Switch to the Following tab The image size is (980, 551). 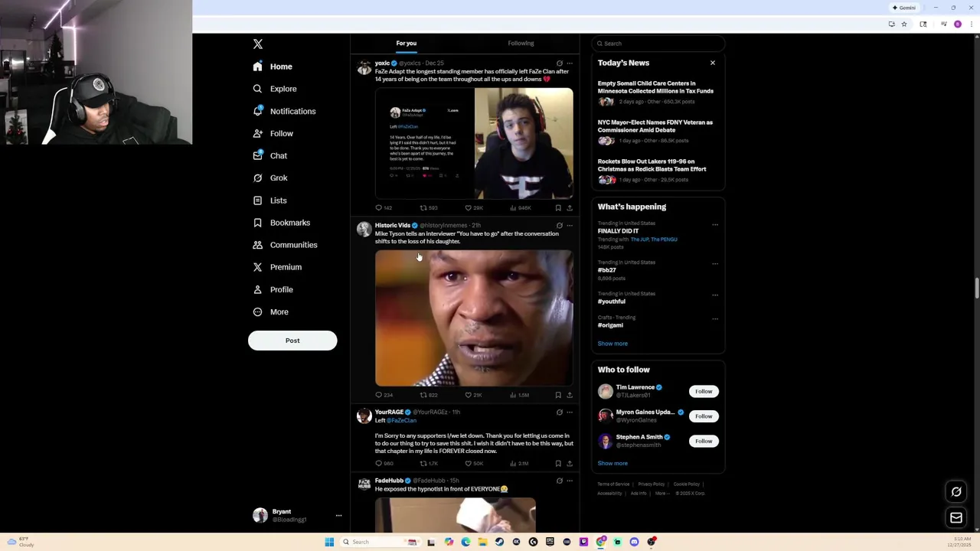521,44
